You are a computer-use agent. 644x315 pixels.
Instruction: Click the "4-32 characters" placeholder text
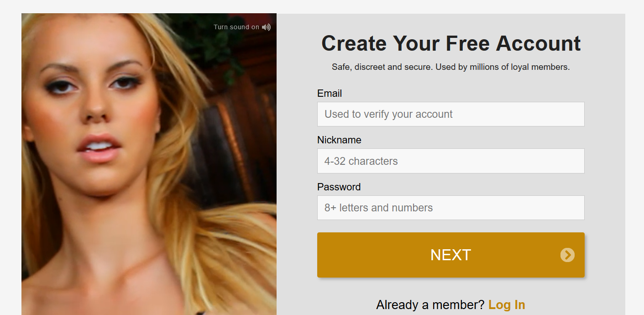pyautogui.click(x=361, y=161)
